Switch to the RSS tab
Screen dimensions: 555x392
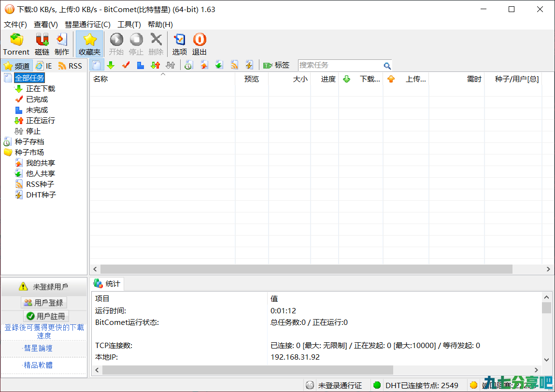(x=70, y=66)
